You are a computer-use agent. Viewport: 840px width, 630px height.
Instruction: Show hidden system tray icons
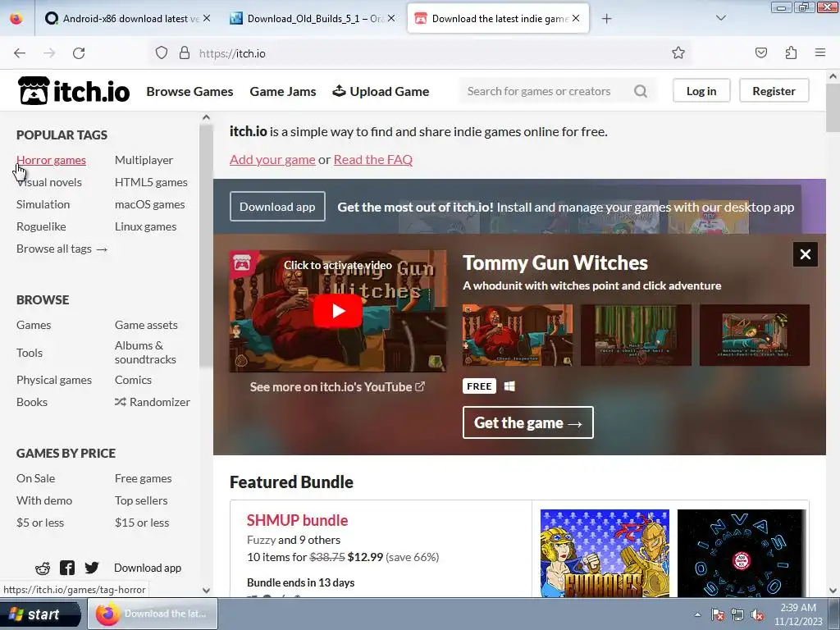pos(697,614)
